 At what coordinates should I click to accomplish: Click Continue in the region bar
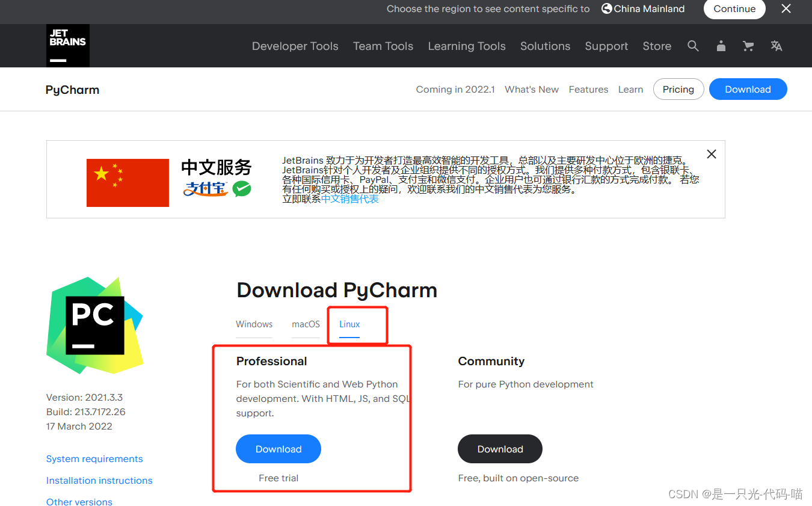734,9
